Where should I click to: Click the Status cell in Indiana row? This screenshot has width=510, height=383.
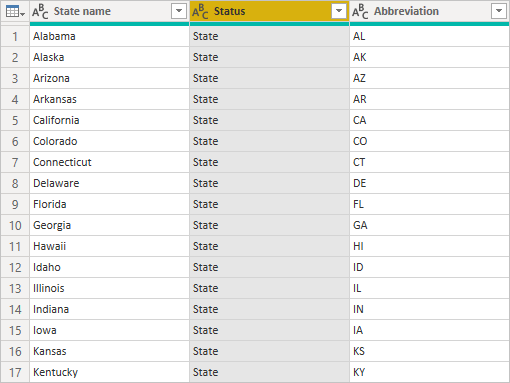pos(269,309)
